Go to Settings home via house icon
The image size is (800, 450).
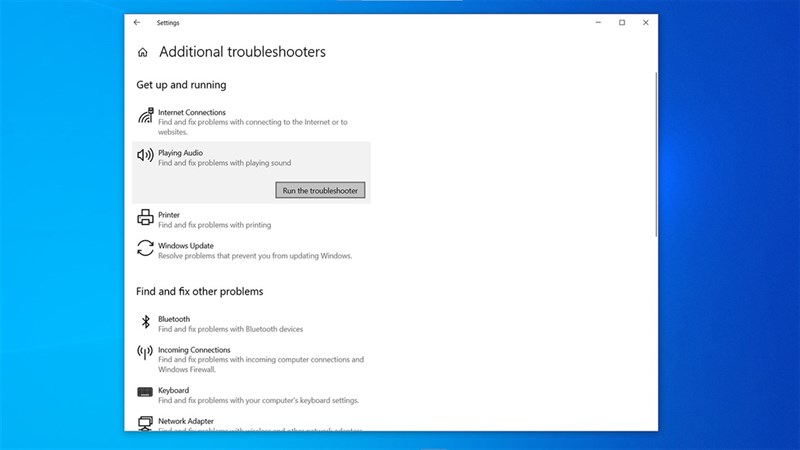(x=143, y=52)
